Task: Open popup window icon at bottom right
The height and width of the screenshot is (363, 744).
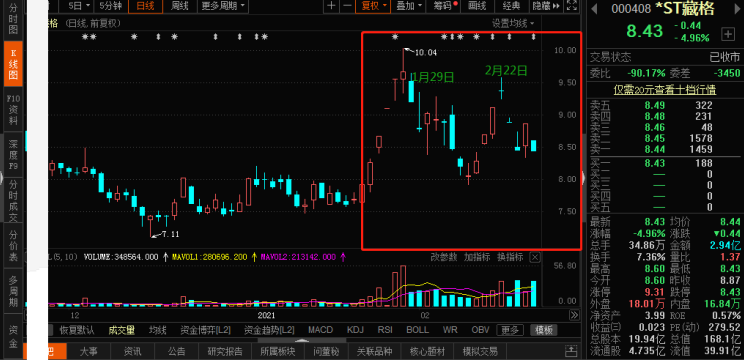Action: tap(572, 351)
